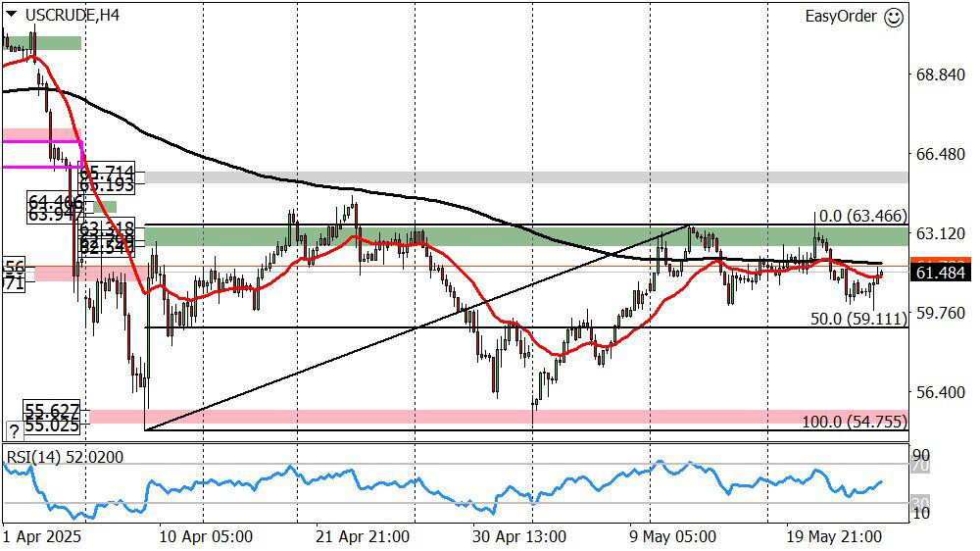Click the USCRUDE,H4 chart title
980x551 pixels.
(x=73, y=15)
